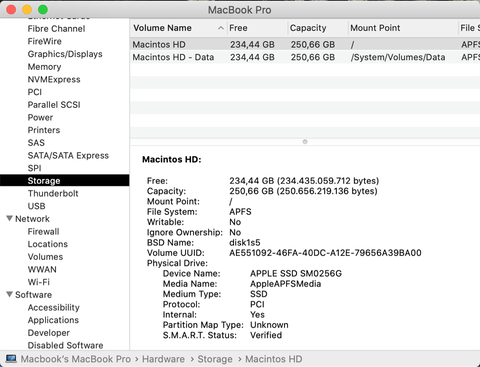Click the S.M.A.R.T. Status Verified value

pyautogui.click(x=266, y=335)
